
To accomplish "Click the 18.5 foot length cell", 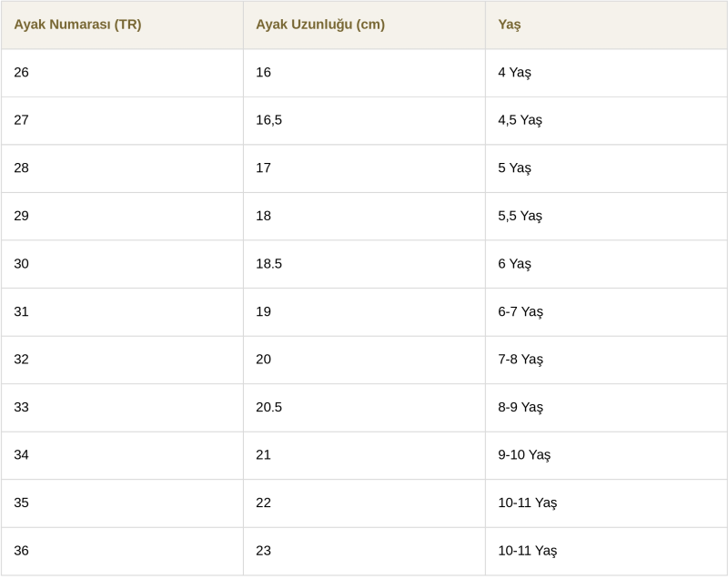I will click(x=268, y=263).
